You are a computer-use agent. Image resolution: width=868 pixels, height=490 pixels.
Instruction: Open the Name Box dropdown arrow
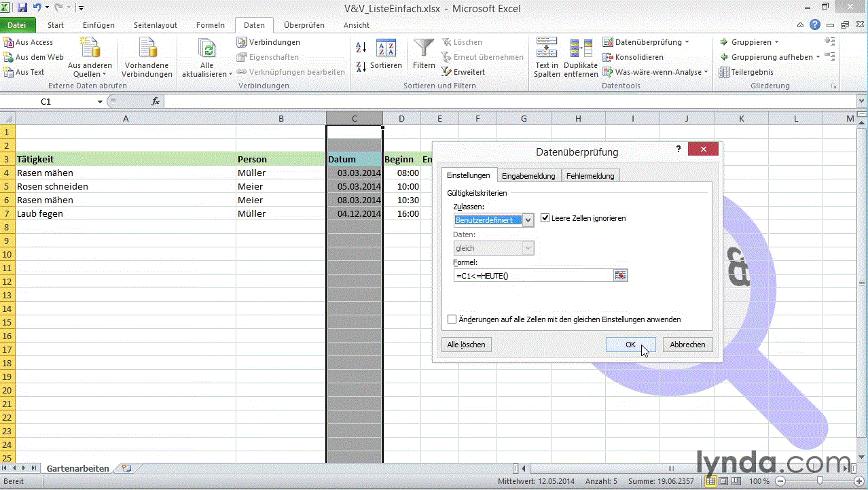pyautogui.click(x=100, y=102)
